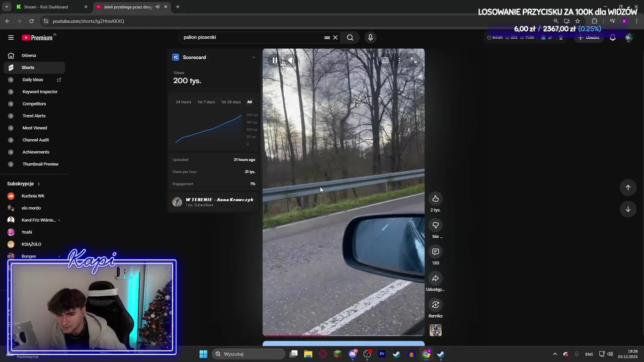Collapse the Scorecard panel chevron
The height and width of the screenshot is (362, 644).
coord(254,57)
